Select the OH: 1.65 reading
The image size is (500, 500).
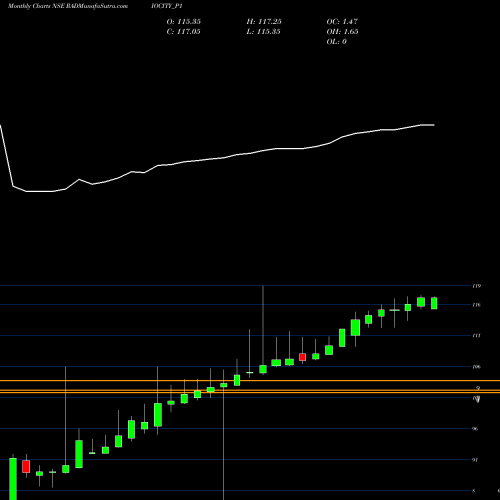pos(342,31)
